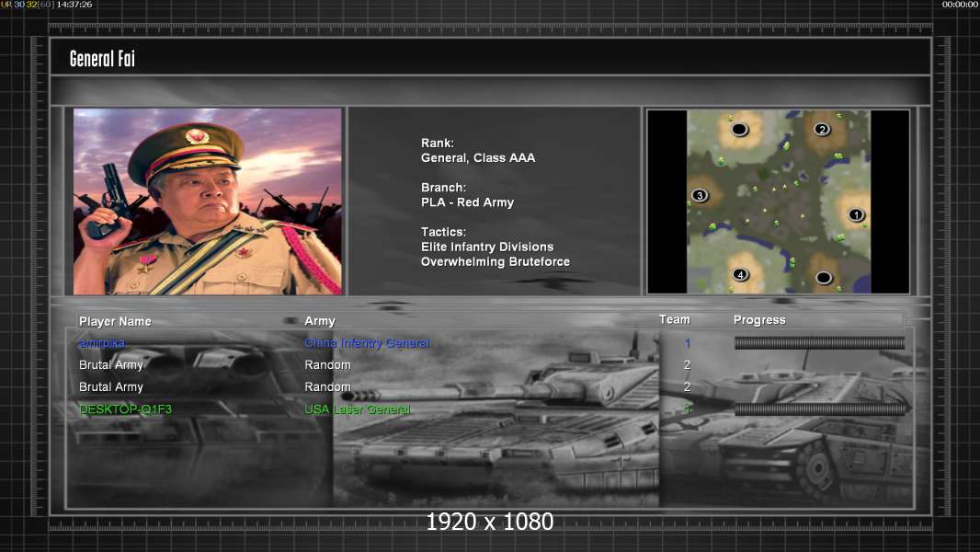Click team number 1 in amrpika row

coord(687,343)
